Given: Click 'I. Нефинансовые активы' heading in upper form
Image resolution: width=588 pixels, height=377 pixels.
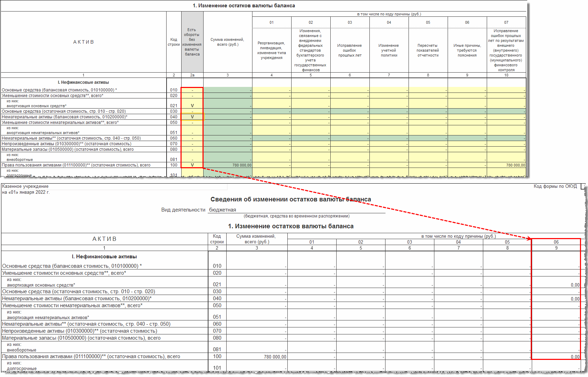Looking at the screenshot, I should pos(83,82).
